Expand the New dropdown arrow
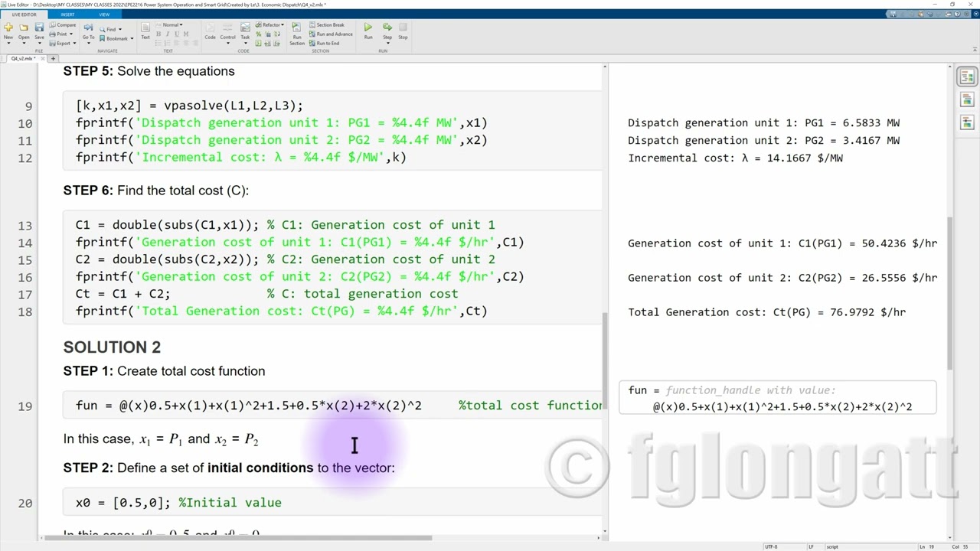Screen dimensions: 980x551 [8, 44]
